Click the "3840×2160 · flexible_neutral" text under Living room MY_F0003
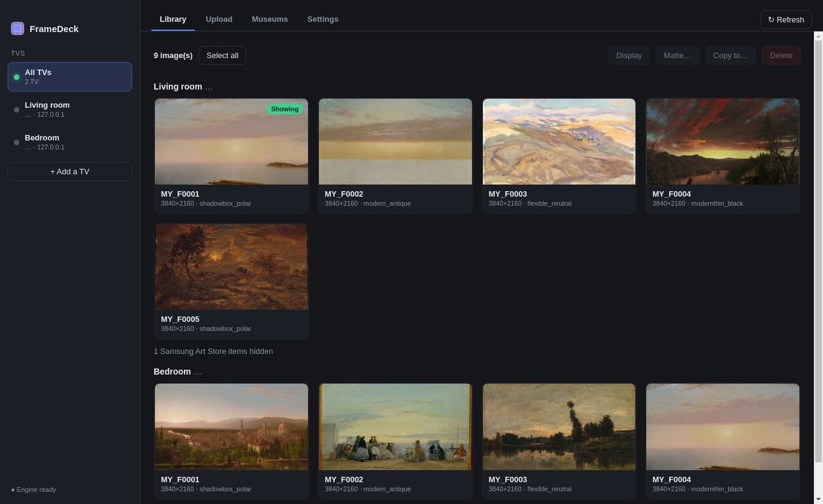This screenshot has width=823, height=504. 530,203
